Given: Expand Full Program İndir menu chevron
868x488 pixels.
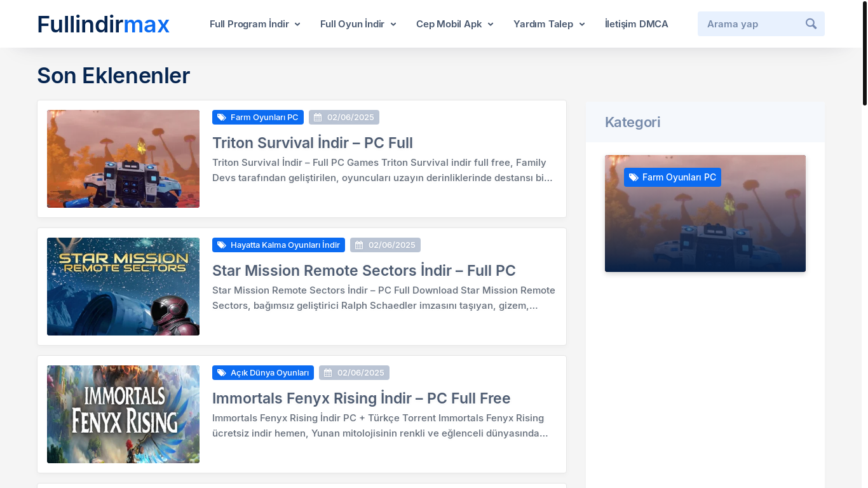Looking at the screenshot, I should [x=297, y=24].
